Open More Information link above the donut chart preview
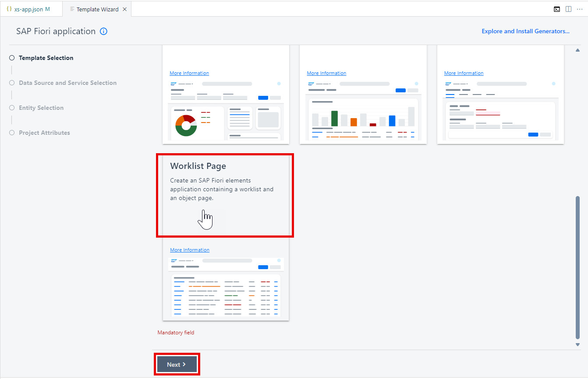 tap(189, 73)
